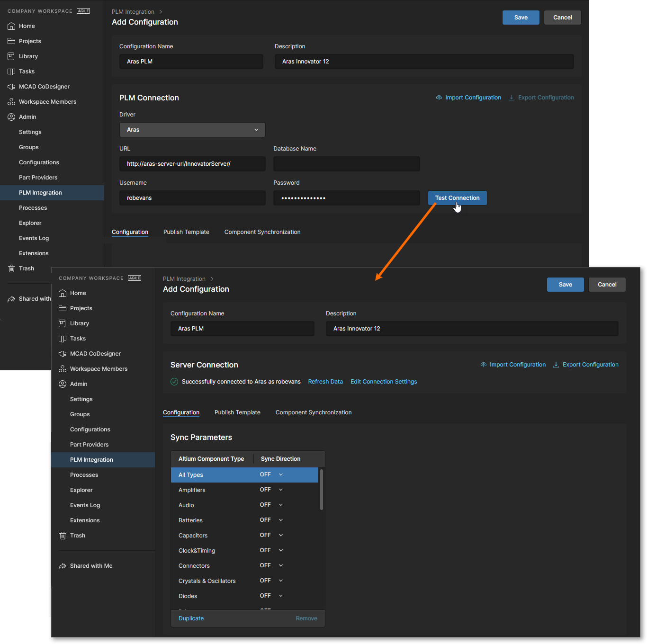Open Shared with Me
647x644 pixels.
click(x=90, y=565)
